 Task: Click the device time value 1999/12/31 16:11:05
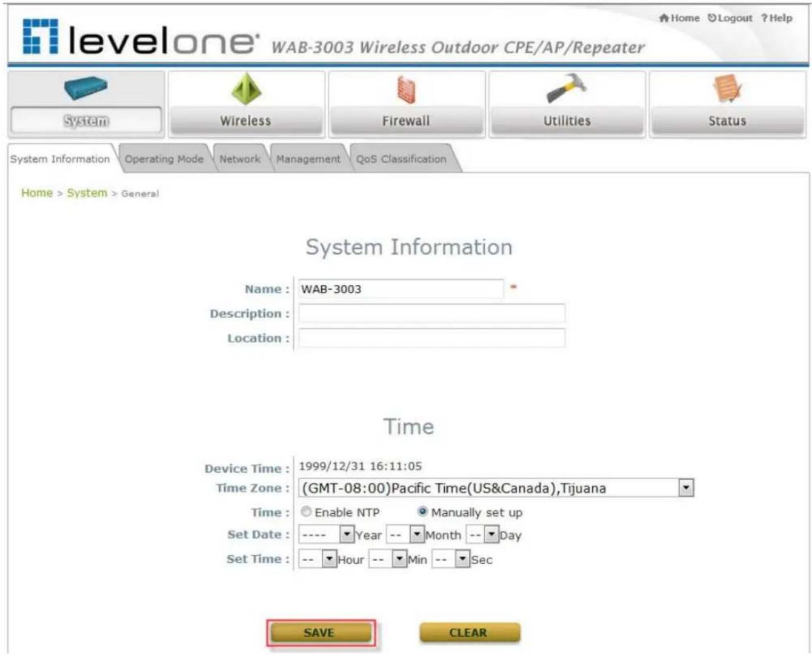coord(360,467)
